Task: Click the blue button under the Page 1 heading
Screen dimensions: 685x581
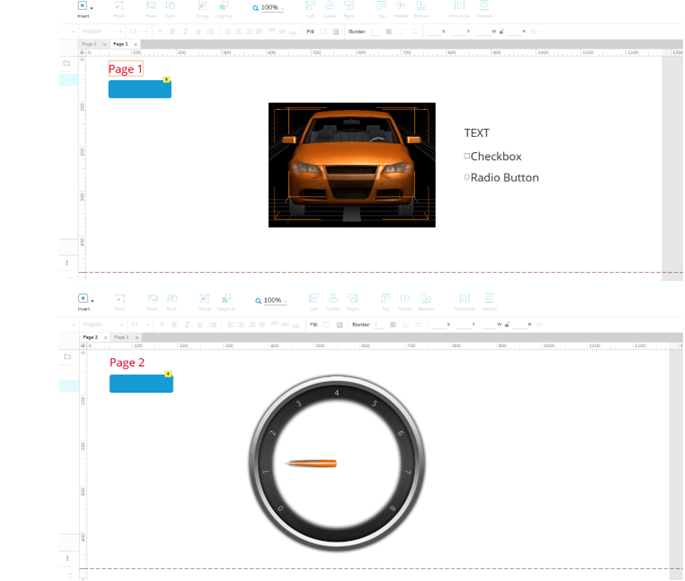Action: click(140, 89)
